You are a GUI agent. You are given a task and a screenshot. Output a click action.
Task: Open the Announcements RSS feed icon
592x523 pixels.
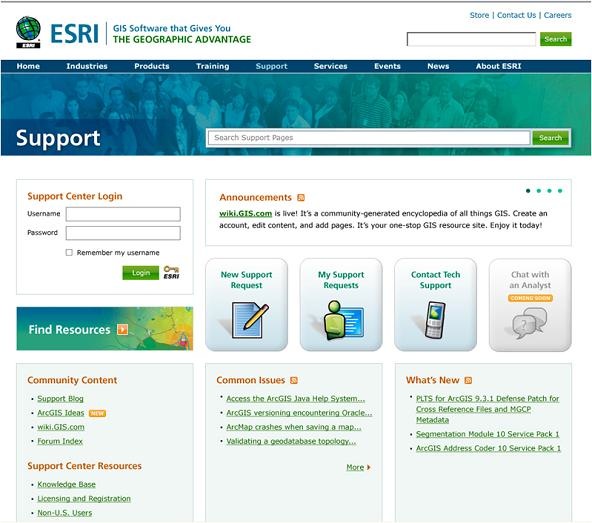pos(301,197)
